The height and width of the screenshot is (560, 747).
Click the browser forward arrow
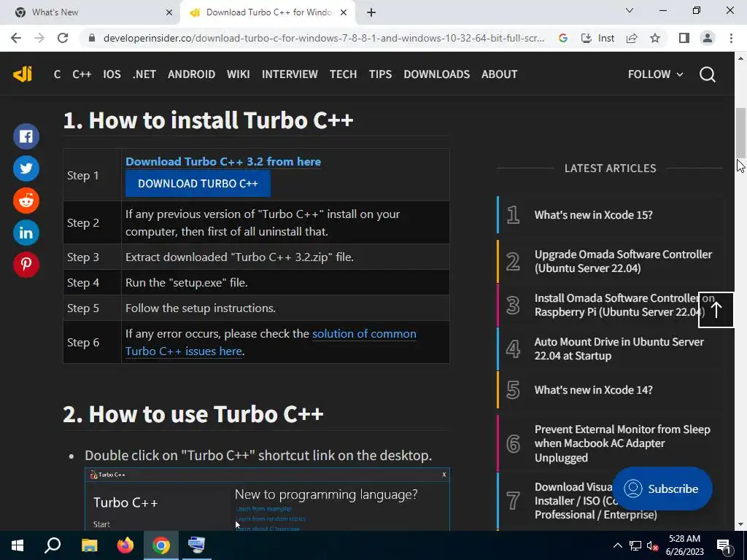pos(39,38)
